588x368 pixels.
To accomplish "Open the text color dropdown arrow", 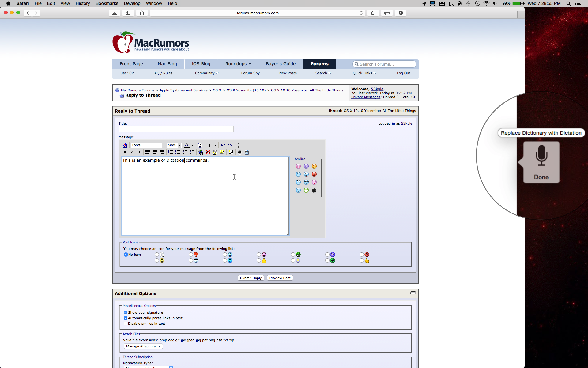I will 192,145.
